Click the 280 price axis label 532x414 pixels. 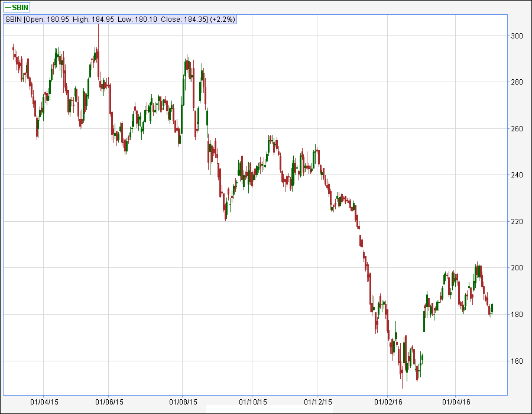517,82
